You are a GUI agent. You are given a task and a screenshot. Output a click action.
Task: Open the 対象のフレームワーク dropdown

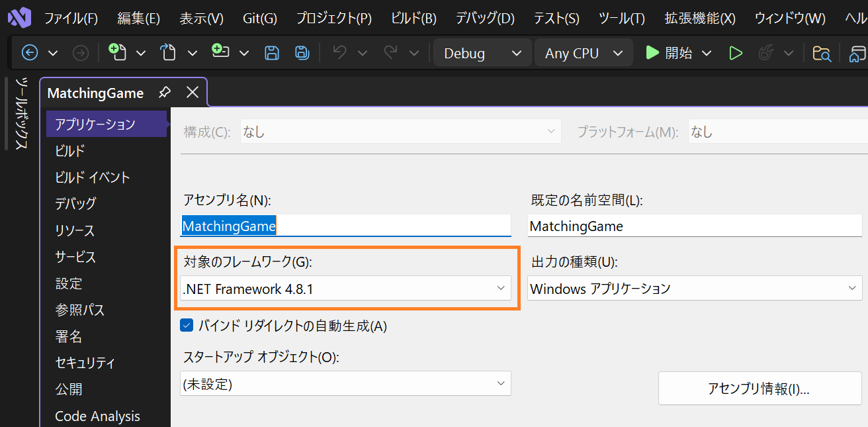pos(501,288)
